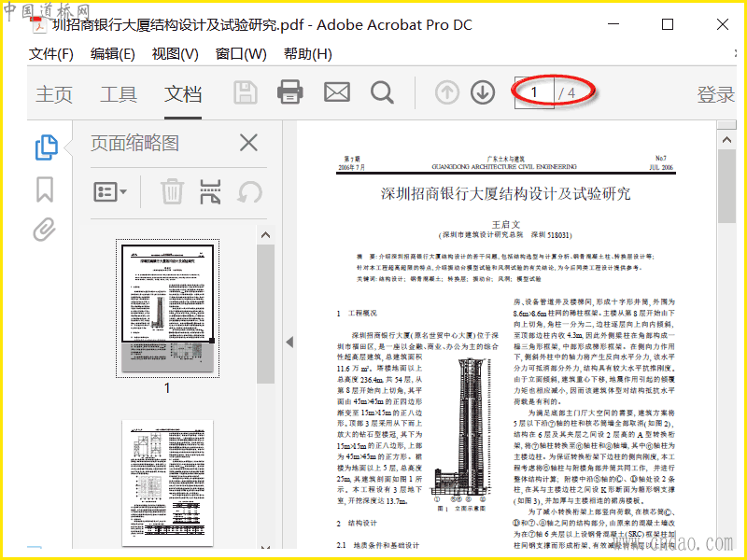Collapse the navigation pane arrow handle
Screen dimensions: 747x560
tap(289, 342)
